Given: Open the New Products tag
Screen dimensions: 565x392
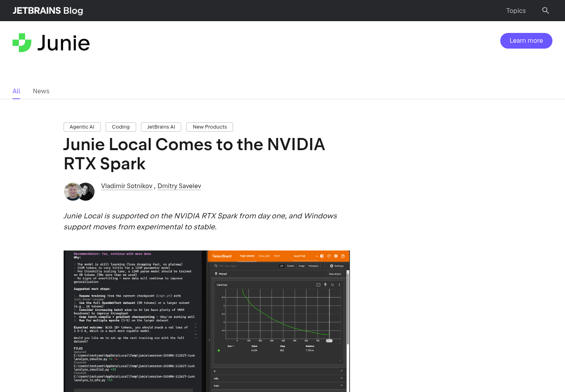Looking at the screenshot, I should pos(210,127).
